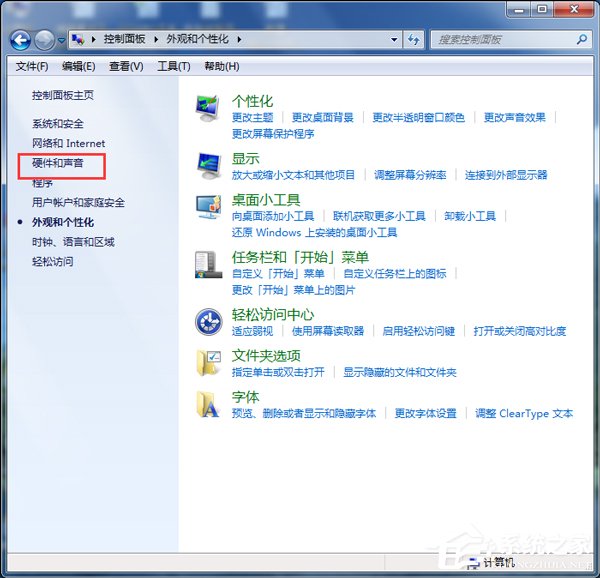Click the magnifier search icon
The height and width of the screenshot is (578, 600).
(x=582, y=39)
